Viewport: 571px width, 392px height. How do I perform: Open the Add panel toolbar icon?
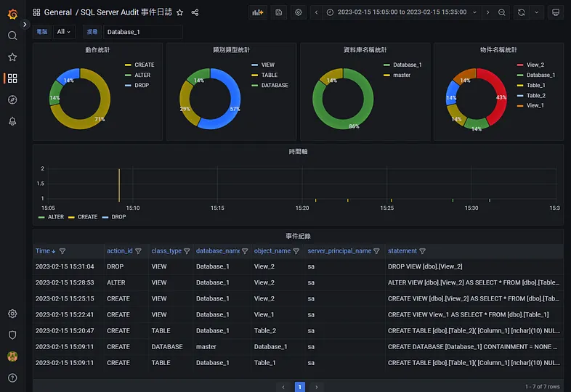pyautogui.click(x=258, y=12)
